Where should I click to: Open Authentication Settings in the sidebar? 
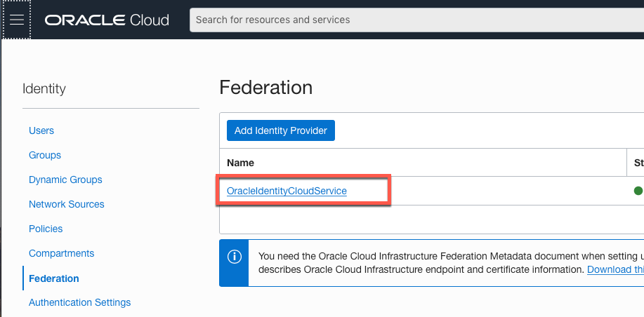click(79, 302)
